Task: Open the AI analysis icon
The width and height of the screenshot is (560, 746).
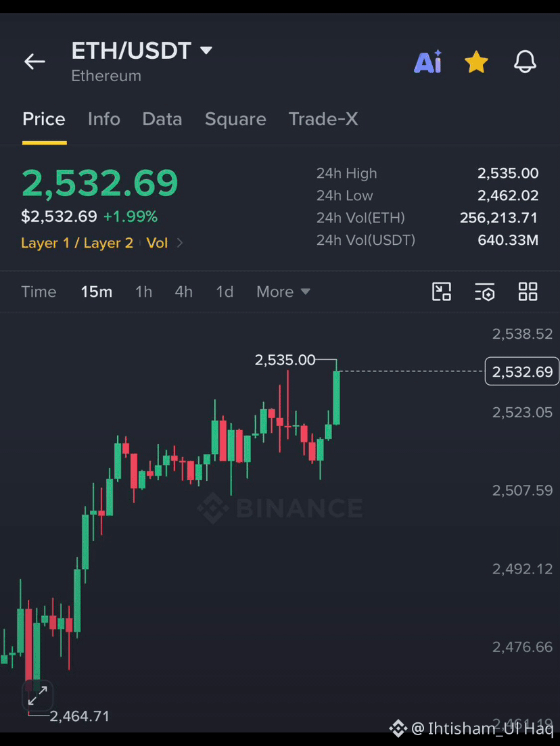Action: click(x=428, y=62)
